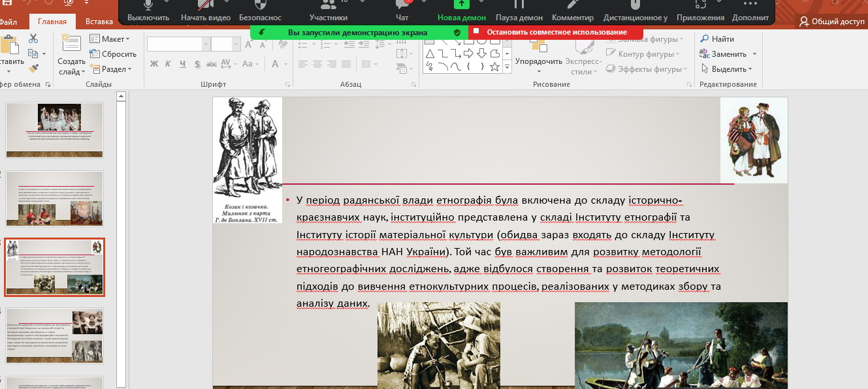Click the Cut scissors icon

pyautogui.click(x=33, y=39)
